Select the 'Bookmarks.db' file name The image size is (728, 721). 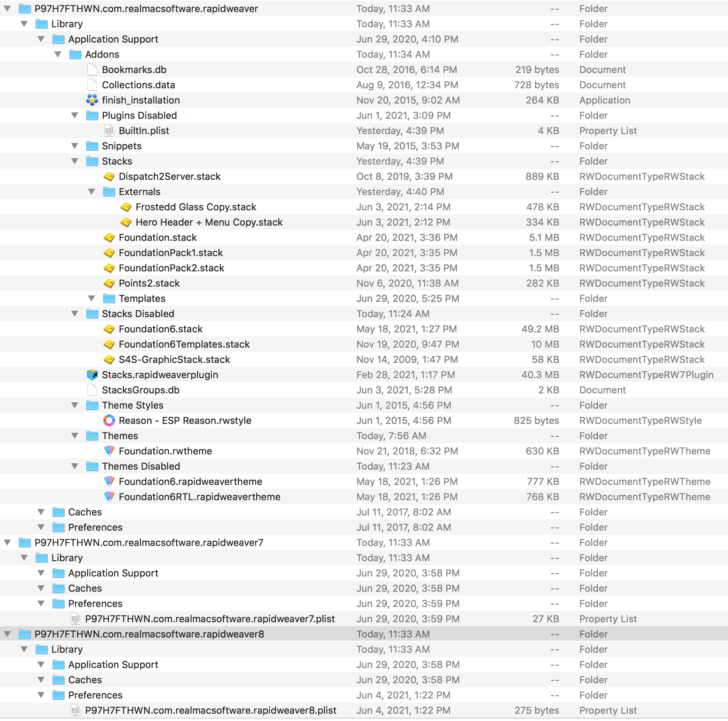click(134, 69)
